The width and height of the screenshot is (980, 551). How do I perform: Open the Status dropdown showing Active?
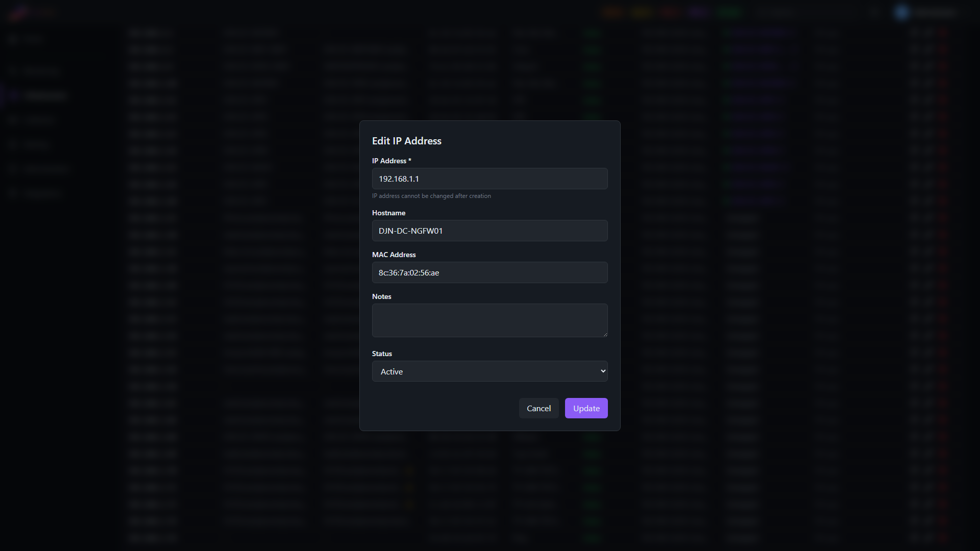coord(489,371)
